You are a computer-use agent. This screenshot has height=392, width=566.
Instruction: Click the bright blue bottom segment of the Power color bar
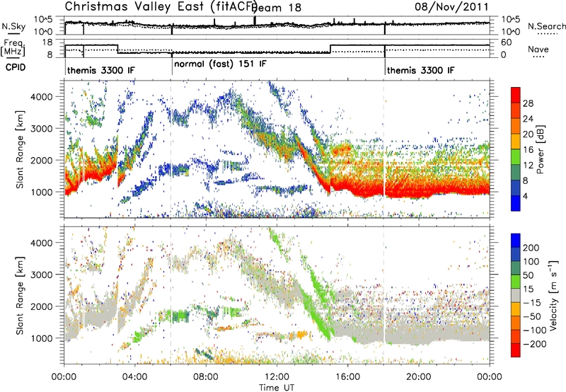516,204
